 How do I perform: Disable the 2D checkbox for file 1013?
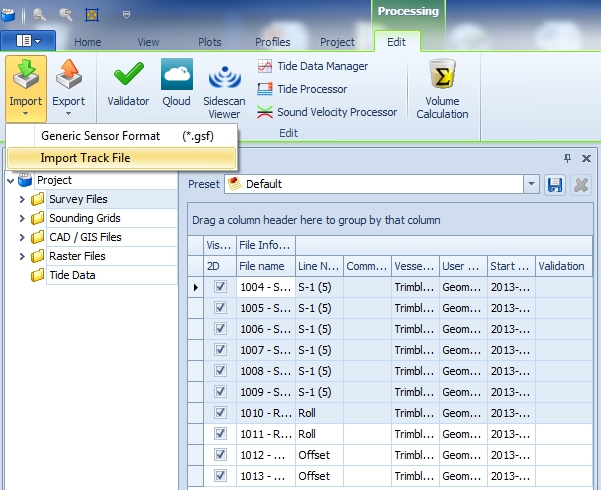pyautogui.click(x=221, y=476)
